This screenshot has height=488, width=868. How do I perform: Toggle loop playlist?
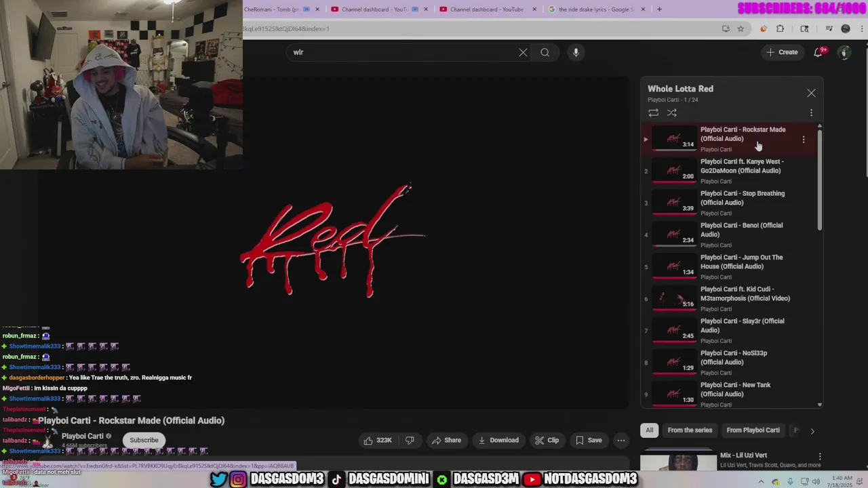click(653, 113)
